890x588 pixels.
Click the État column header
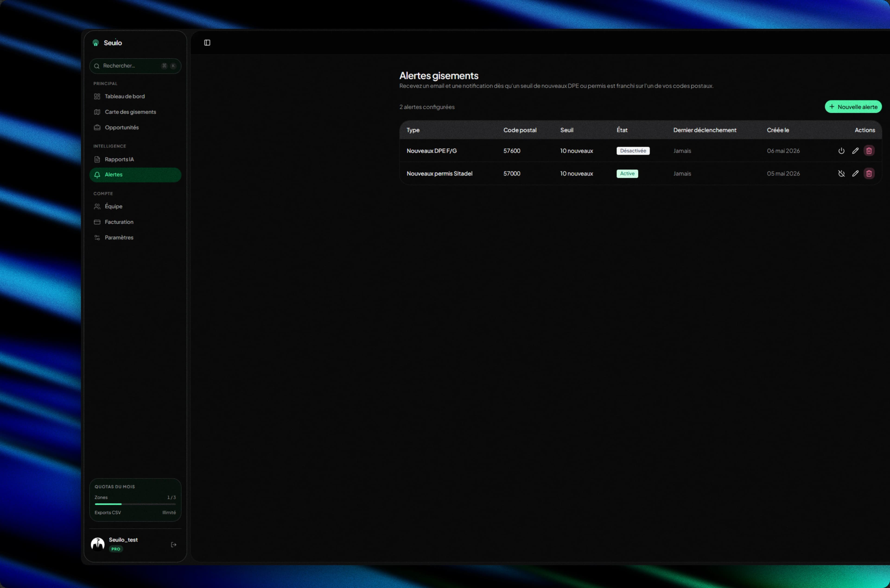(622, 130)
